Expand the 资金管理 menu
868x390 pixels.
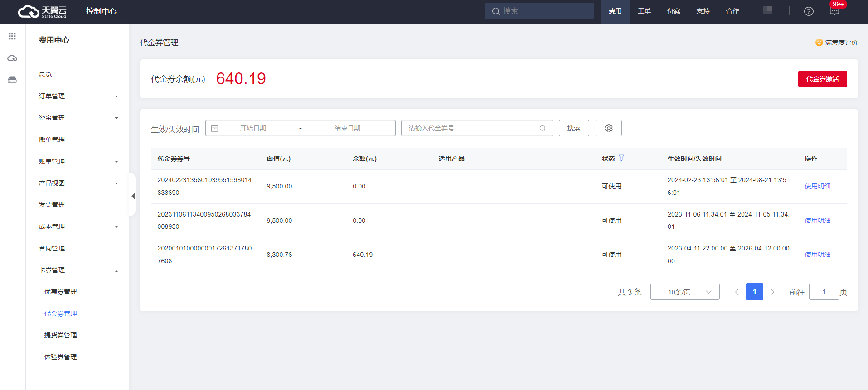pos(77,118)
